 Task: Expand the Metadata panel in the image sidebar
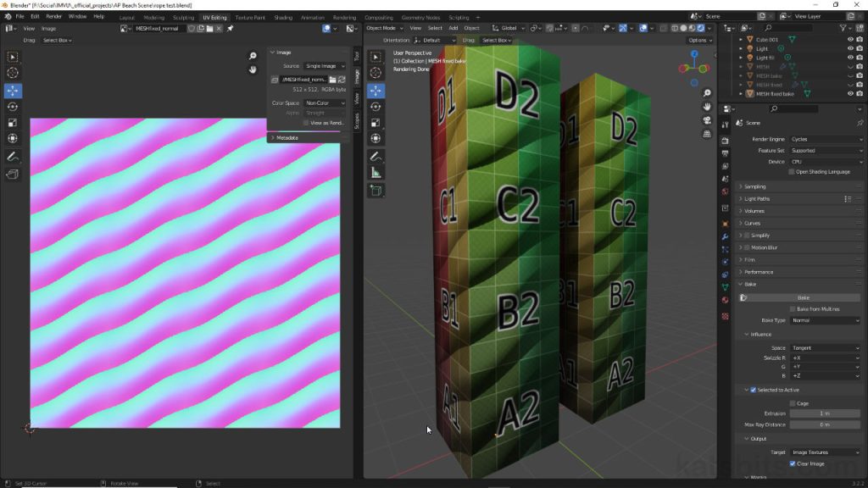288,136
